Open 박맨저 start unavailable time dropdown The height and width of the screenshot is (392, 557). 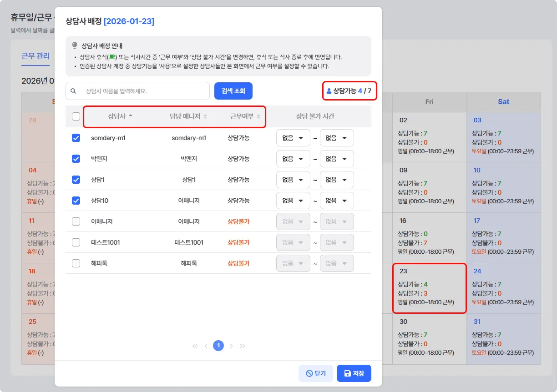[293, 159]
